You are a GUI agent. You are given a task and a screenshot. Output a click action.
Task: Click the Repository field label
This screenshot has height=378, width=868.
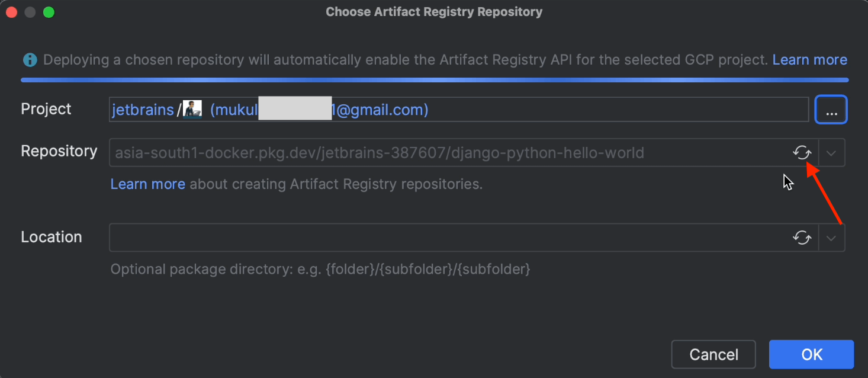[x=59, y=151]
